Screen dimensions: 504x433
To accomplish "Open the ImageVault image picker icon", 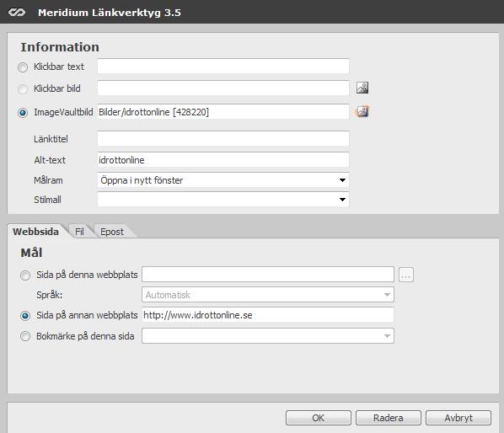I will [362, 111].
